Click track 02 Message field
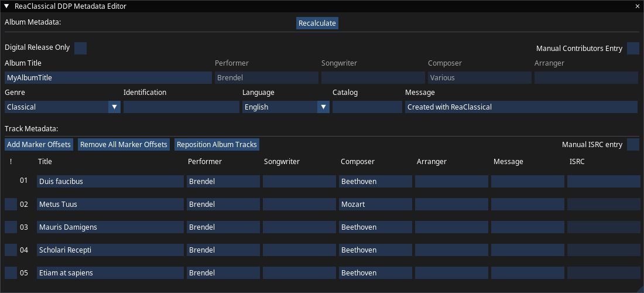 (527, 205)
